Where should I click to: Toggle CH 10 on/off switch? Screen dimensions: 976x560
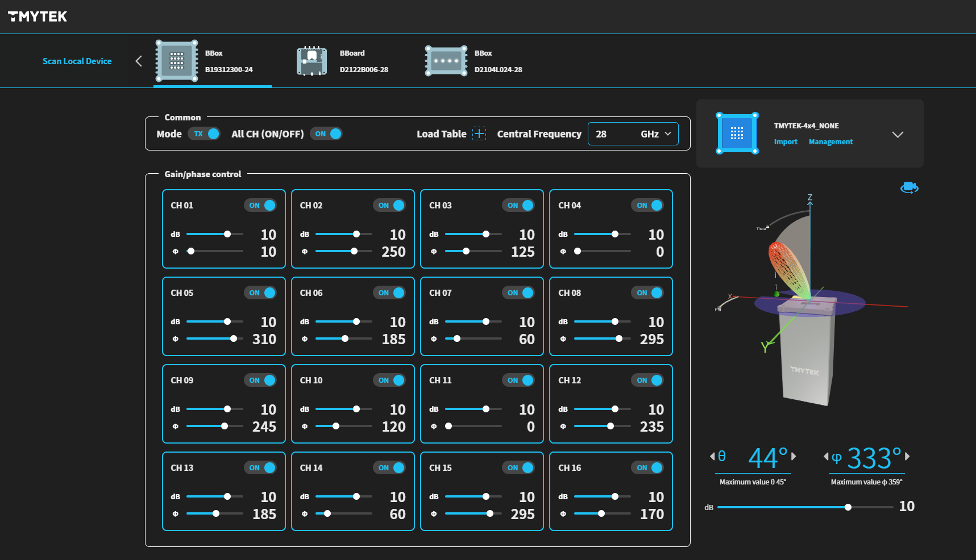pos(389,381)
